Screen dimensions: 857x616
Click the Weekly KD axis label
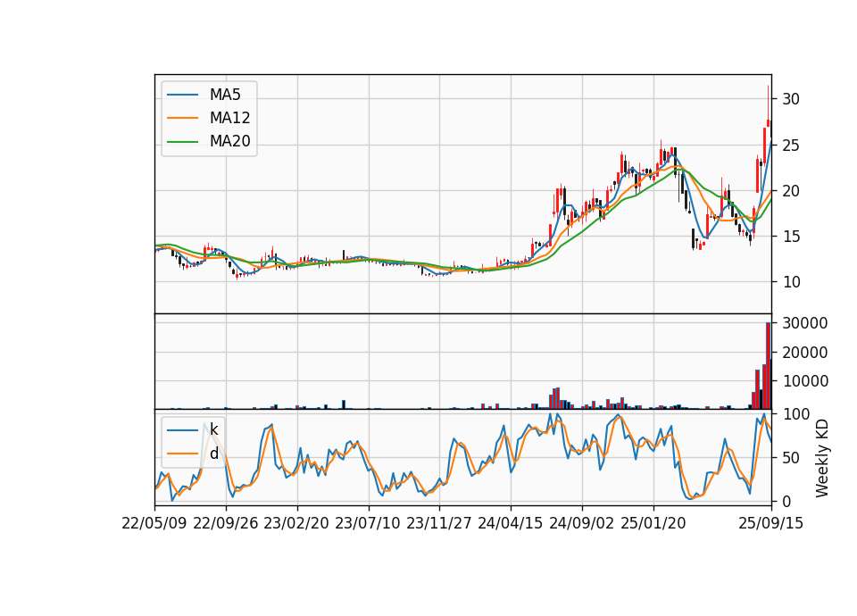pos(822,458)
